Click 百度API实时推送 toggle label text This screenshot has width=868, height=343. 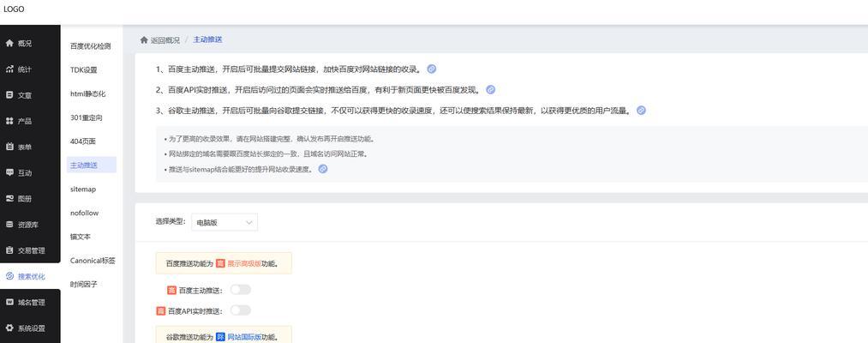195,311
